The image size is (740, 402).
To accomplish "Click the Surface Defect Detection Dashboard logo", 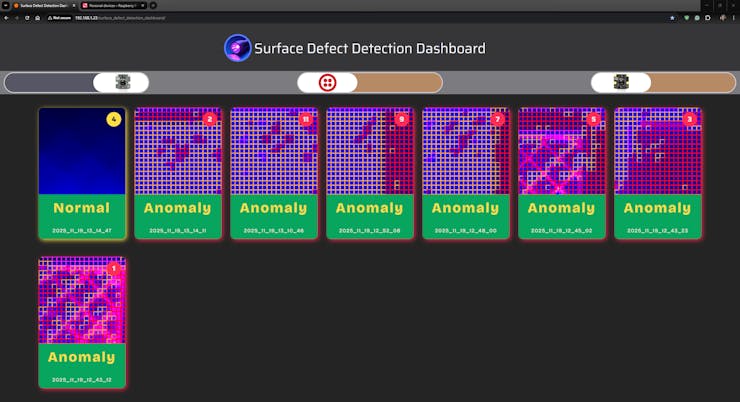I will point(237,48).
